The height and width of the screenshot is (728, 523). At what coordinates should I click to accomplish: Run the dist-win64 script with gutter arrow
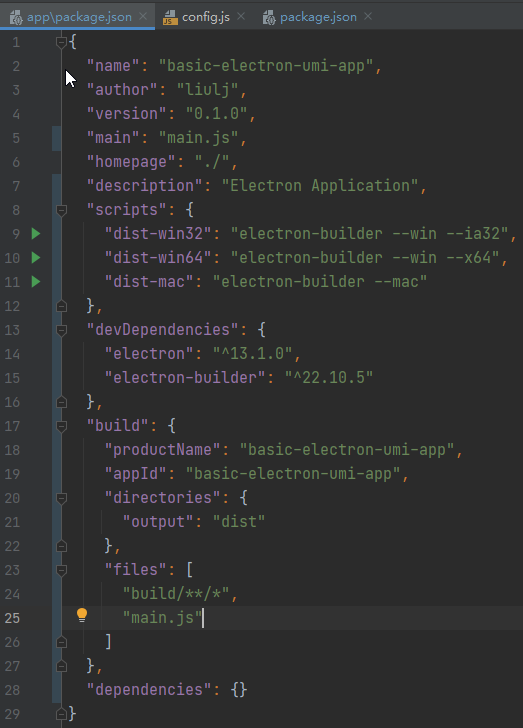36,258
